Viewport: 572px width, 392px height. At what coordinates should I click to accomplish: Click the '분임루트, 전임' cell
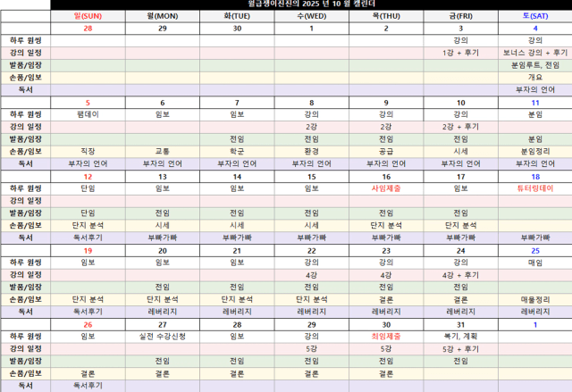[x=535, y=65]
